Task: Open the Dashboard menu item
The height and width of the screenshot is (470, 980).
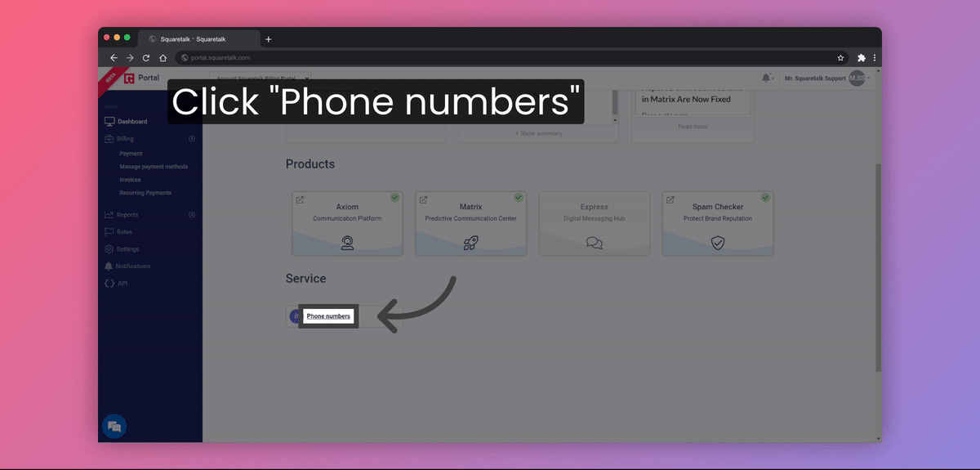Action: [132, 122]
